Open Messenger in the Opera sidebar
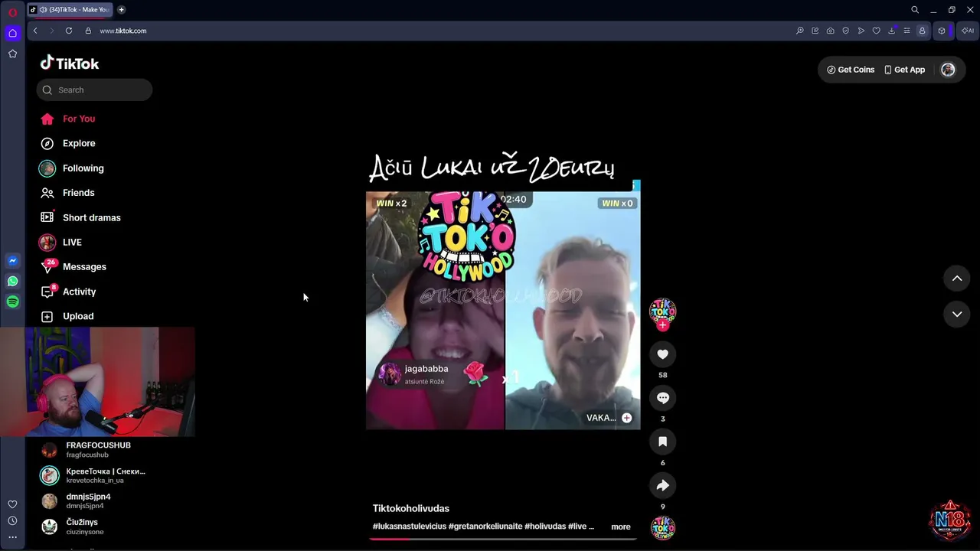 click(x=12, y=261)
